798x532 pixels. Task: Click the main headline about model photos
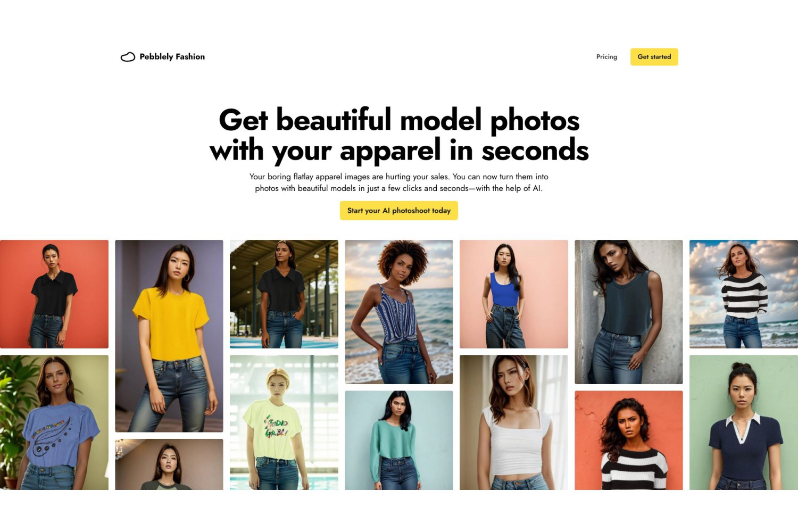pyautogui.click(x=399, y=135)
